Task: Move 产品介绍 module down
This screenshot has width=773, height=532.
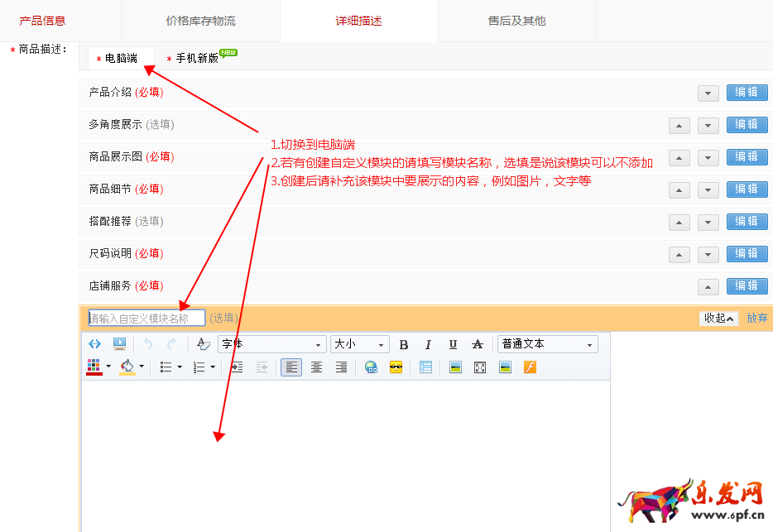Action: pyautogui.click(x=708, y=93)
